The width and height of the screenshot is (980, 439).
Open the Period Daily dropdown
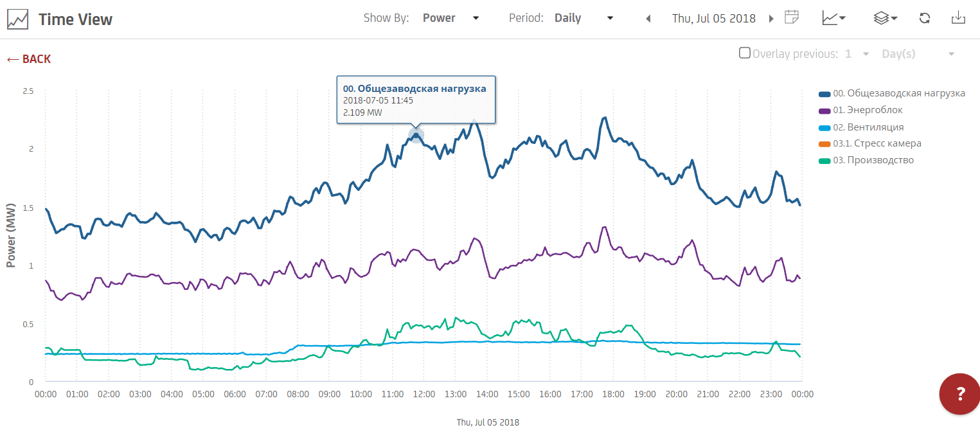(x=584, y=18)
